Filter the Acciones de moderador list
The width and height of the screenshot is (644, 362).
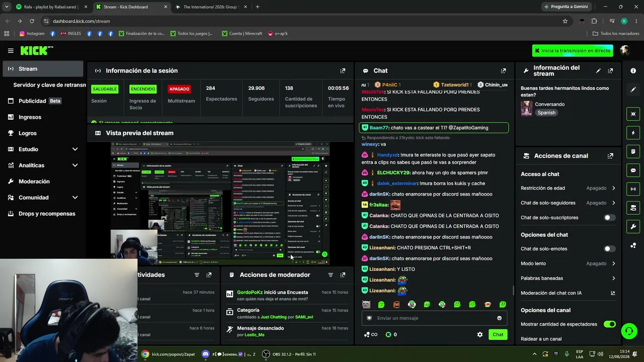point(331,275)
